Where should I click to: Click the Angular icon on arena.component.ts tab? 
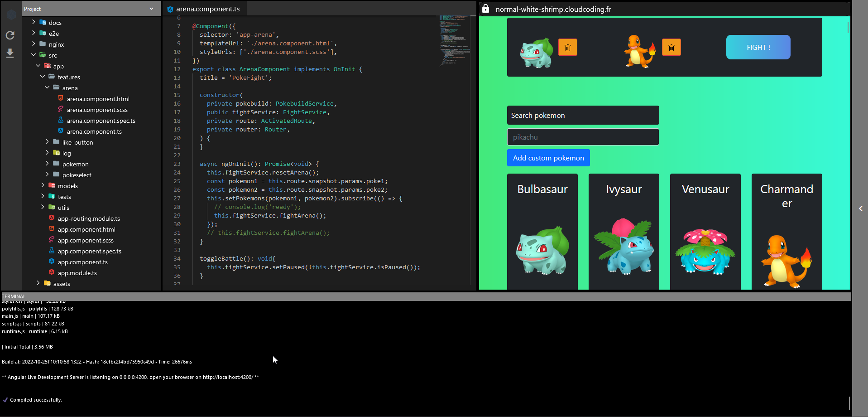(x=170, y=9)
